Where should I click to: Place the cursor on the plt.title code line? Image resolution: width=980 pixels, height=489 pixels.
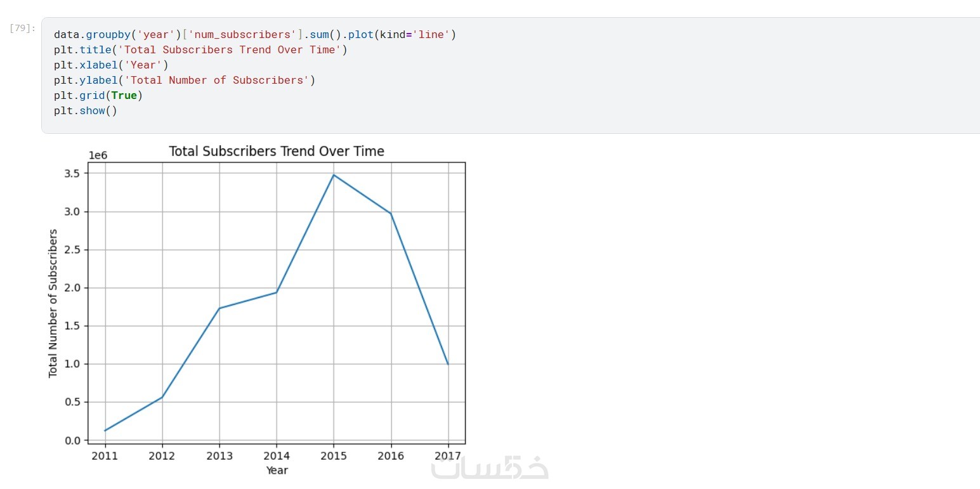pyautogui.click(x=200, y=49)
